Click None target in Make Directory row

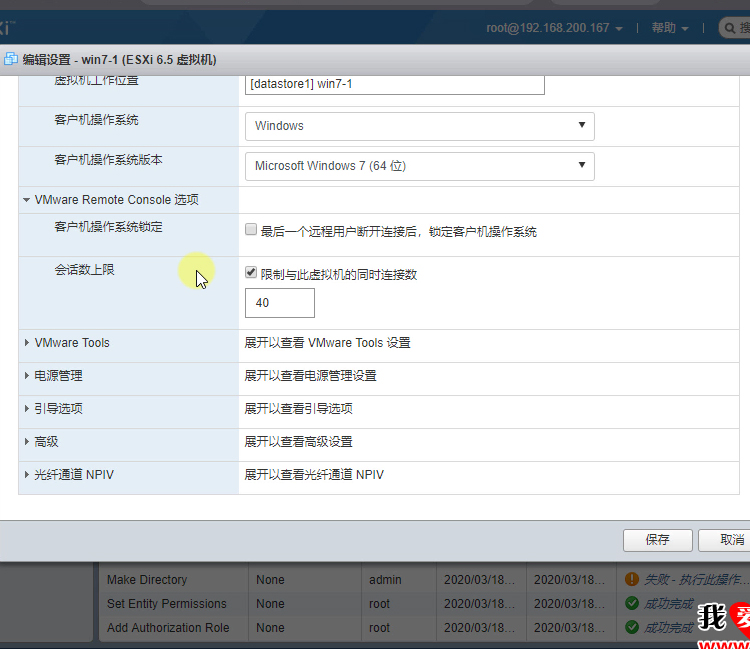coord(270,580)
